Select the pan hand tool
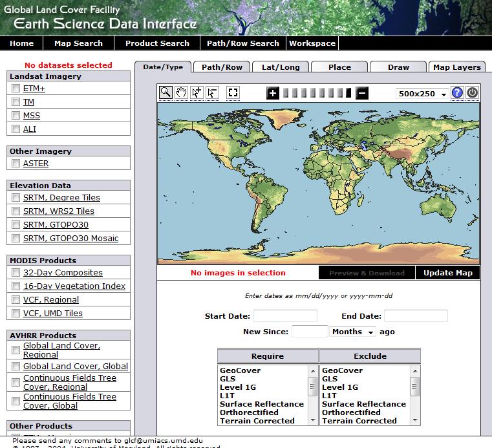Viewport: 492px width, 448px height. click(x=181, y=92)
